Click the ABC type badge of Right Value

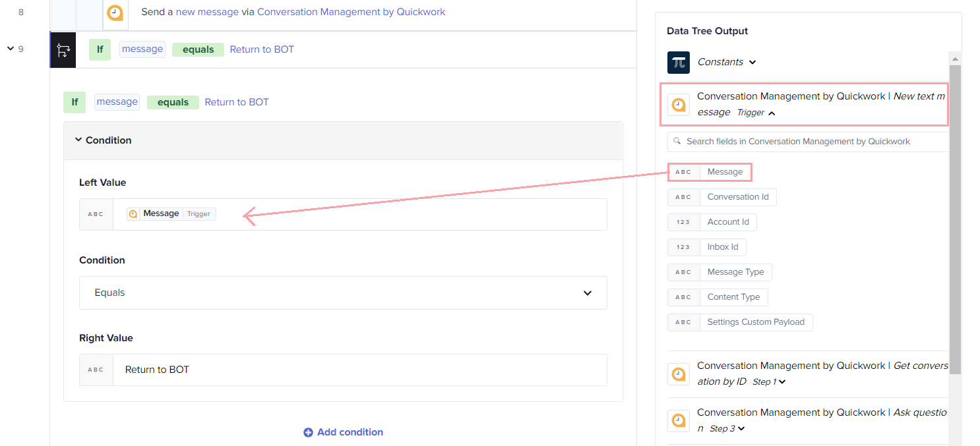(96, 370)
